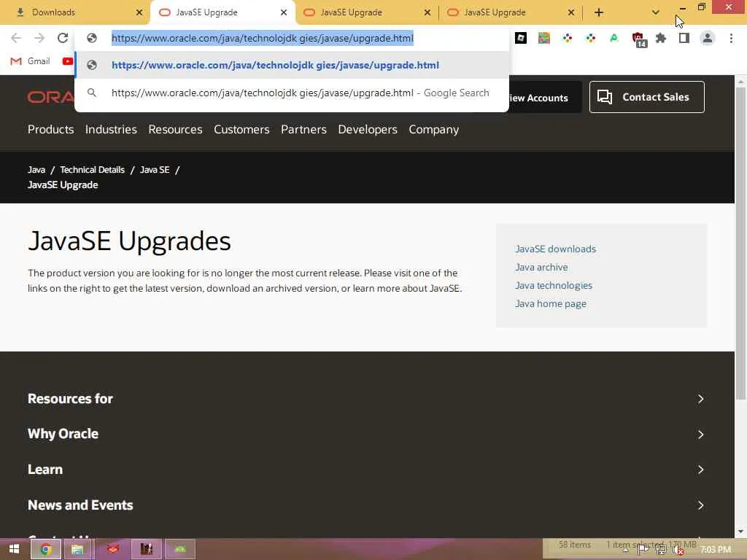747x560 pixels.
Task: Go to the Java SE breadcrumb
Action: coord(155,170)
